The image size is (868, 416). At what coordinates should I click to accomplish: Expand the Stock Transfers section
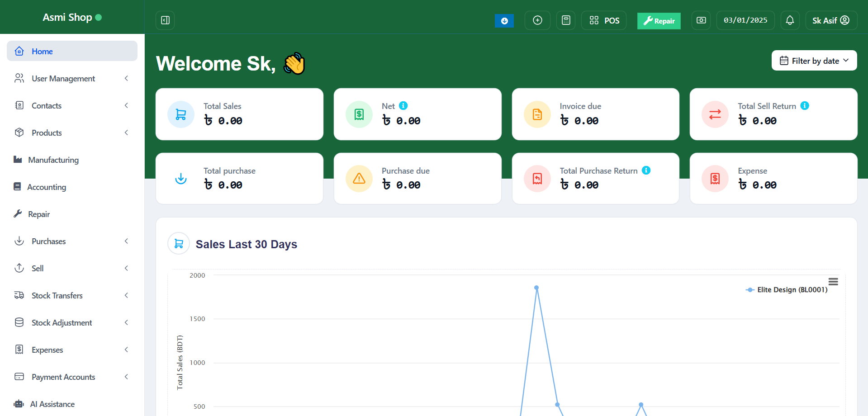click(72, 296)
